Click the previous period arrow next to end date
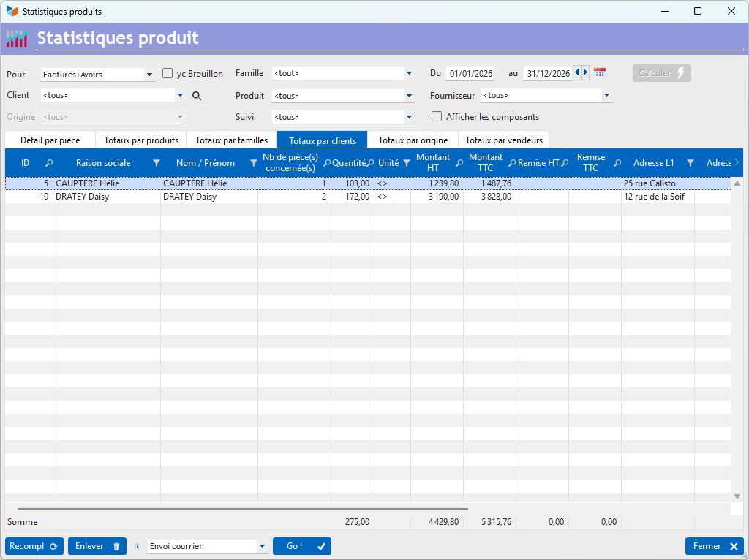 577,73
